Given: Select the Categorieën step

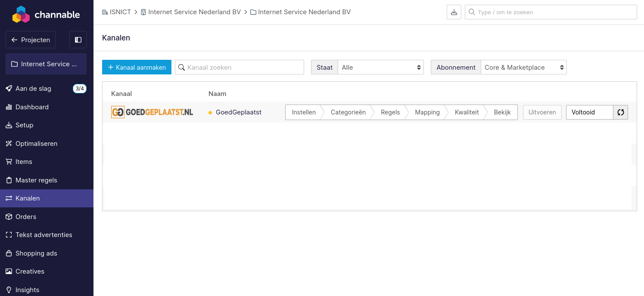Looking at the screenshot, I should (x=348, y=112).
